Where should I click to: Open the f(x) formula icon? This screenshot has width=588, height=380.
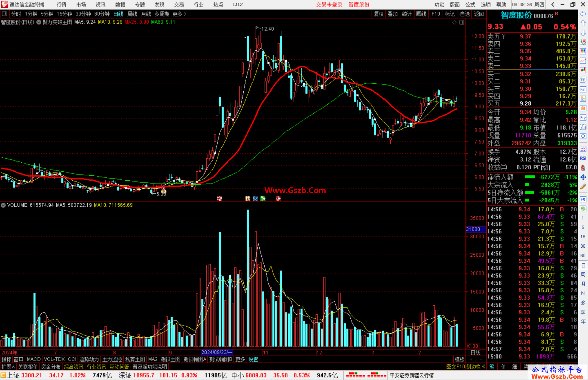tap(583, 127)
